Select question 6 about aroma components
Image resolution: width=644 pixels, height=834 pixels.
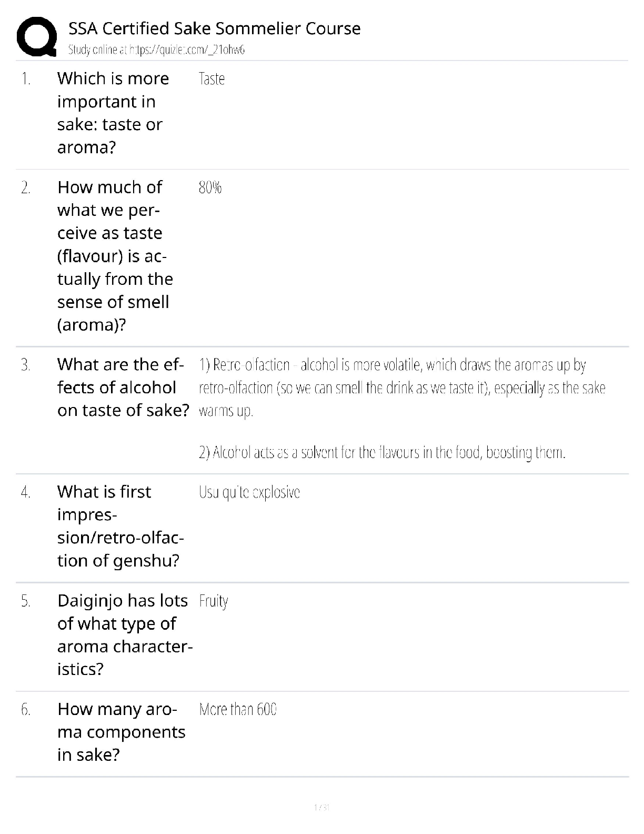121,732
